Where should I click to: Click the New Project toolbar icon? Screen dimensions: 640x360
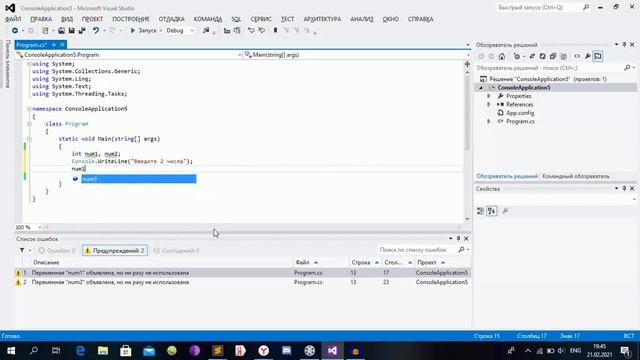point(45,31)
